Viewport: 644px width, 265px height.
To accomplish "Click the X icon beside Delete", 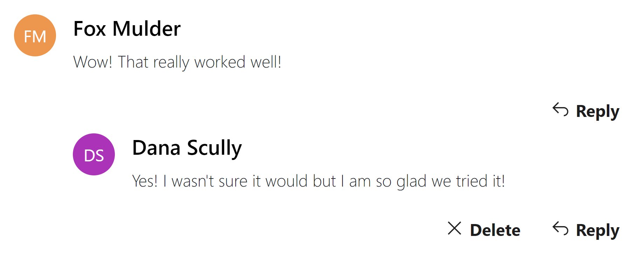I will (x=455, y=228).
